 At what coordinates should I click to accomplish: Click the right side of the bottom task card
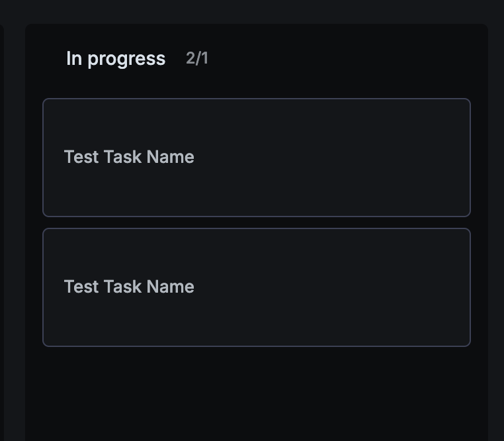(x=410, y=287)
